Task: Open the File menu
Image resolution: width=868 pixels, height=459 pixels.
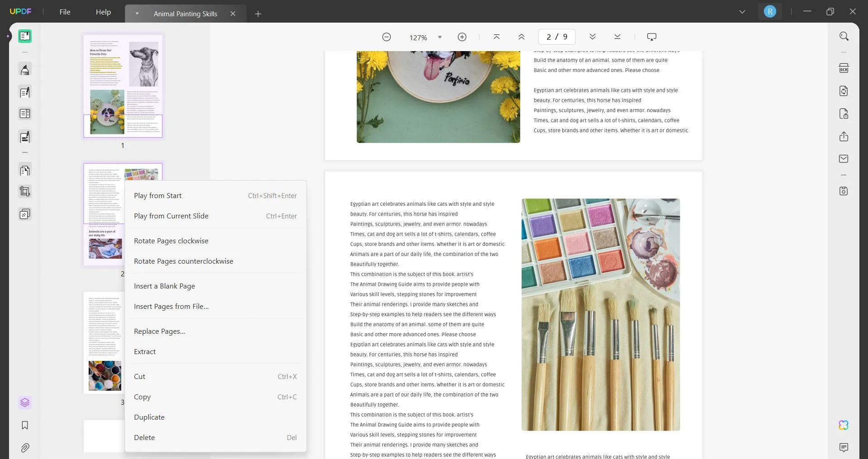Action: 65,12
